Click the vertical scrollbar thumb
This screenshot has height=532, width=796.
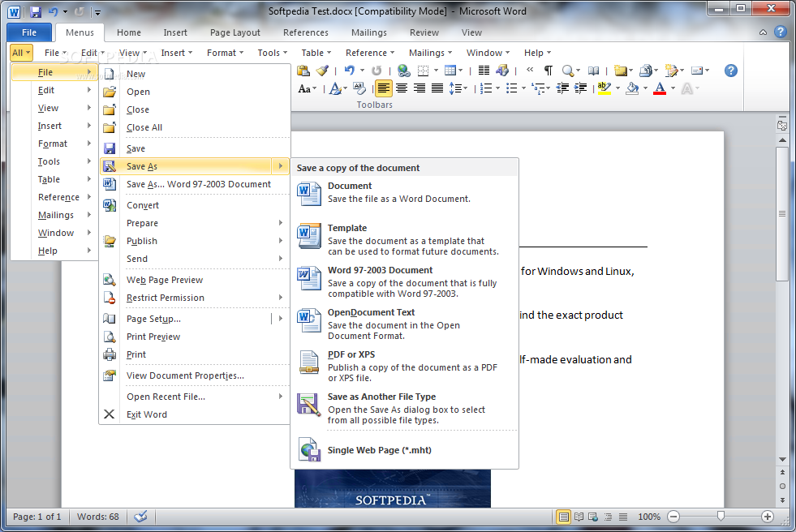point(782,214)
